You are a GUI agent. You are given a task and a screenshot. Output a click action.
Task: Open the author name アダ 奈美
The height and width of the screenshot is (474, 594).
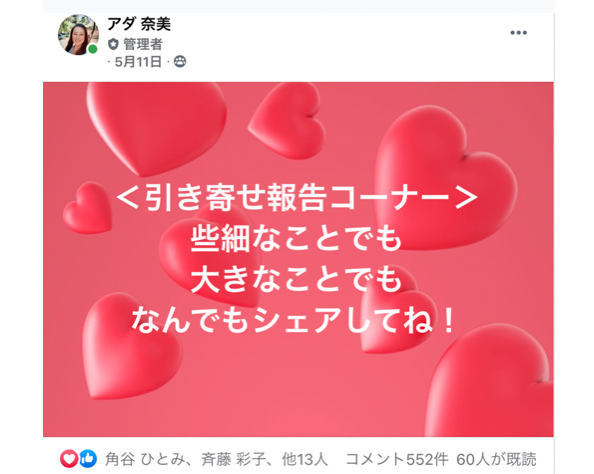click(139, 24)
